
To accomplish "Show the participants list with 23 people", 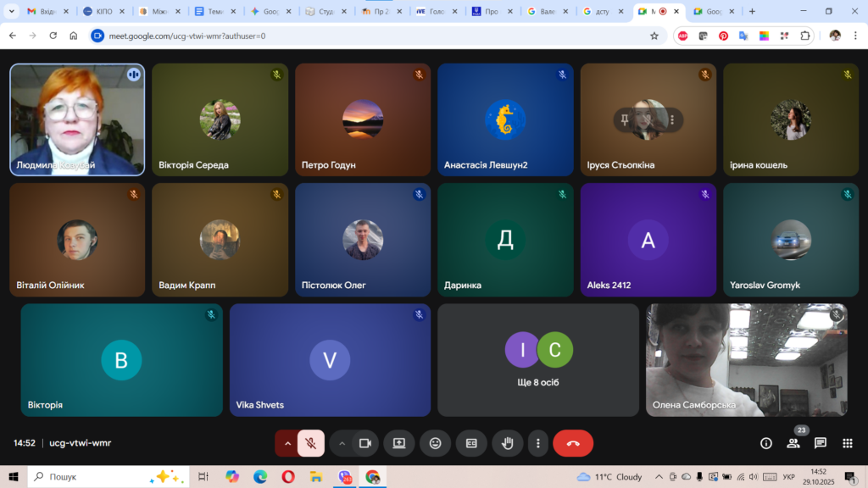I will 793,443.
